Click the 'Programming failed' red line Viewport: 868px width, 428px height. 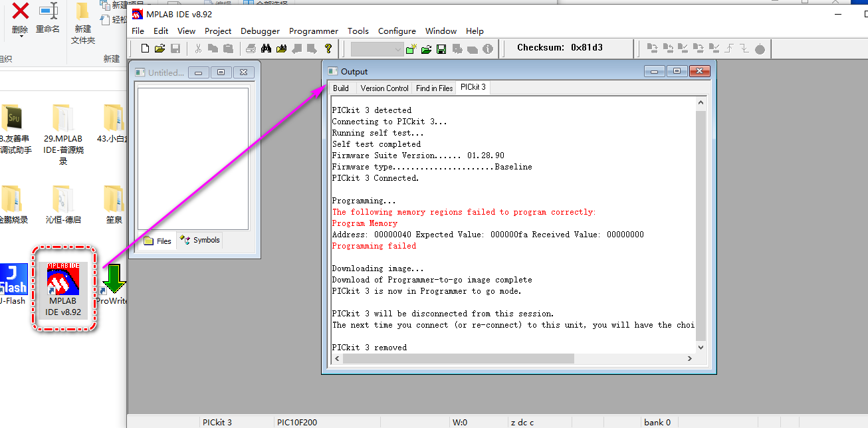click(x=374, y=246)
